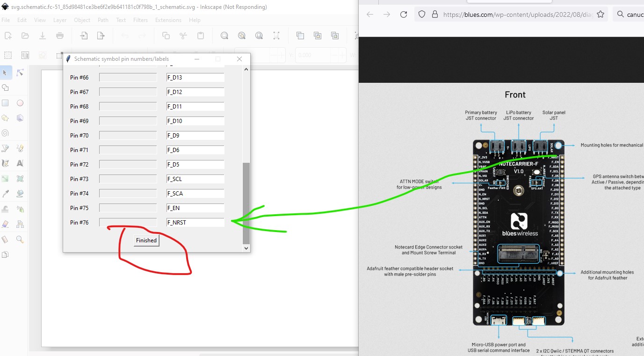Click the F_NRST label field for Pin #76
This screenshot has height=356, width=644.
[195, 222]
